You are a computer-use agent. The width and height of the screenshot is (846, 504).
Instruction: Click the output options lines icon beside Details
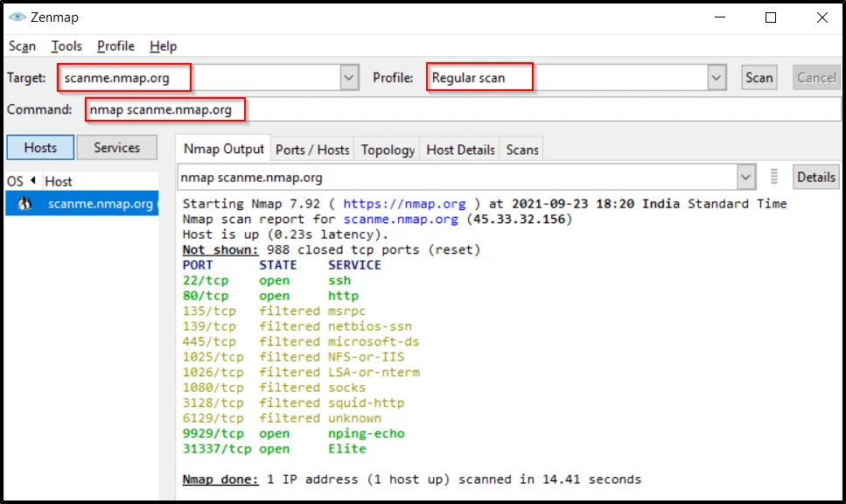tap(774, 177)
